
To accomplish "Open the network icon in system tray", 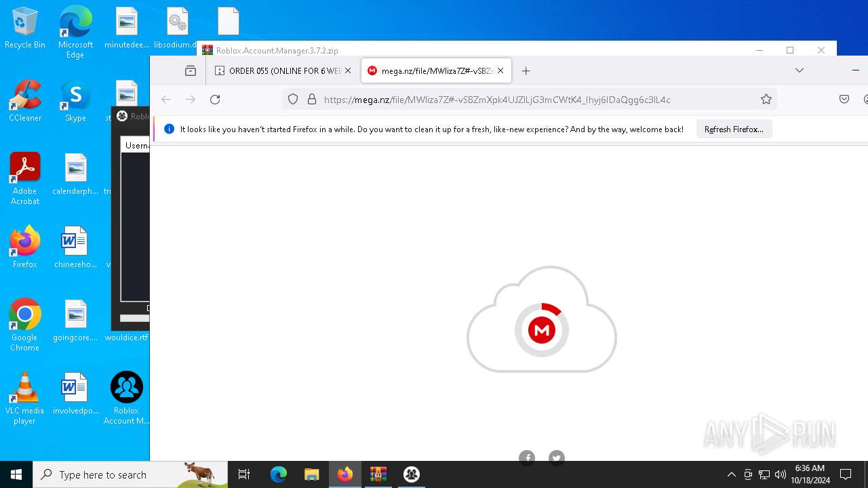I will pyautogui.click(x=764, y=474).
